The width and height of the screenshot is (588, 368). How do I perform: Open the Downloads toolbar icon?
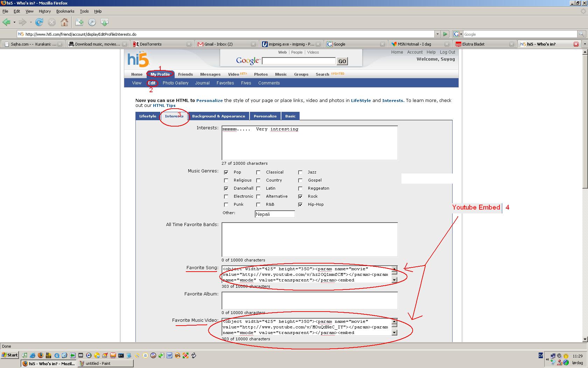(104, 22)
